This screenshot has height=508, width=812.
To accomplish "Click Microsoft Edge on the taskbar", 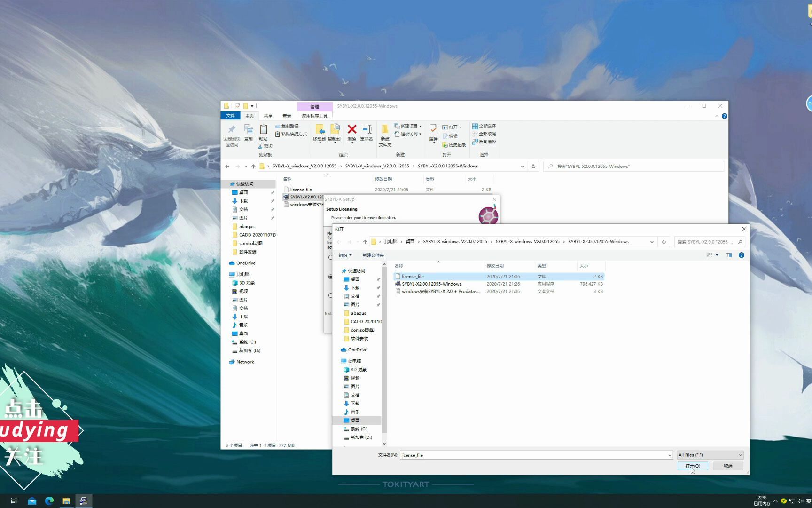I will point(49,501).
